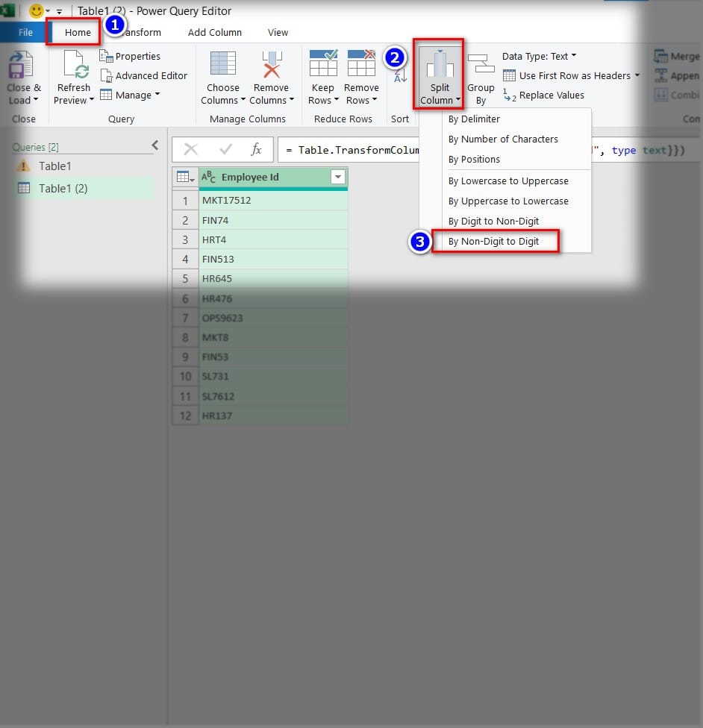Select By Delimiter from split menu
The width and height of the screenshot is (703, 728).
[474, 119]
